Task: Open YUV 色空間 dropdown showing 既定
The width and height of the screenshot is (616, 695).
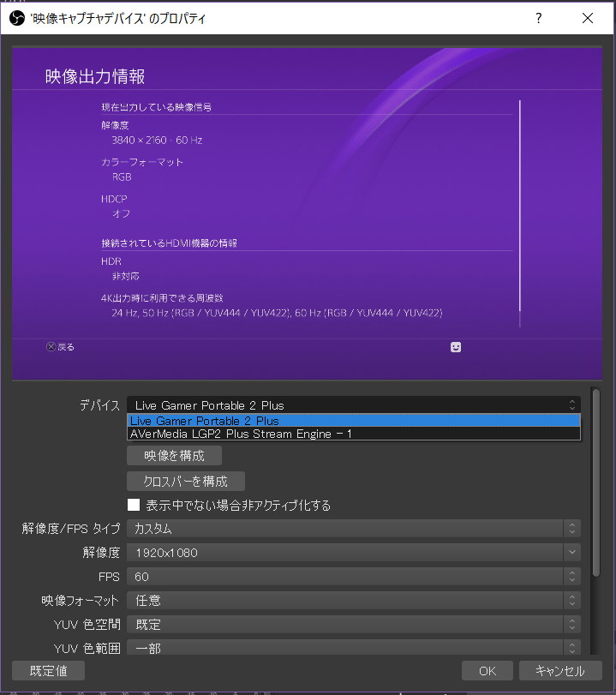Action: pos(354,624)
